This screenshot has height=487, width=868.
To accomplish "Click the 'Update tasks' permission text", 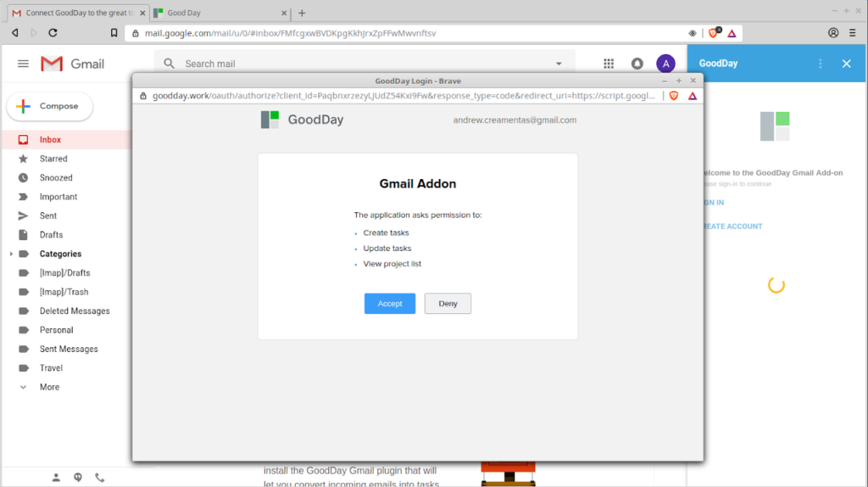I will (387, 249).
